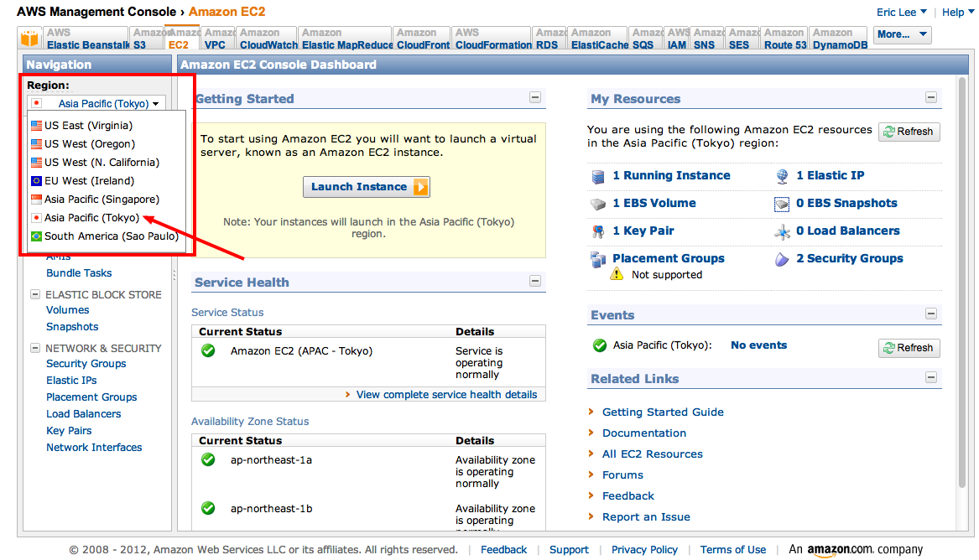Refresh the My Resources list
979x560 pixels.
[909, 132]
